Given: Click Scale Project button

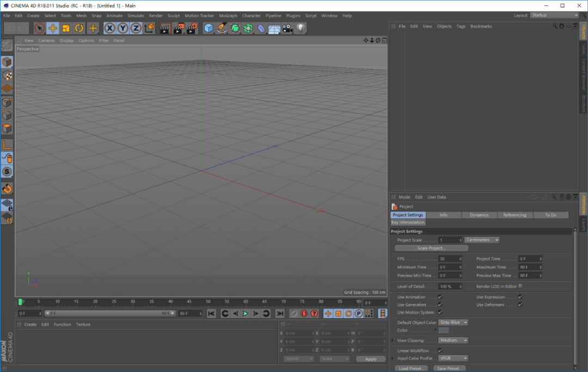Looking at the screenshot, I should pyautogui.click(x=431, y=248).
